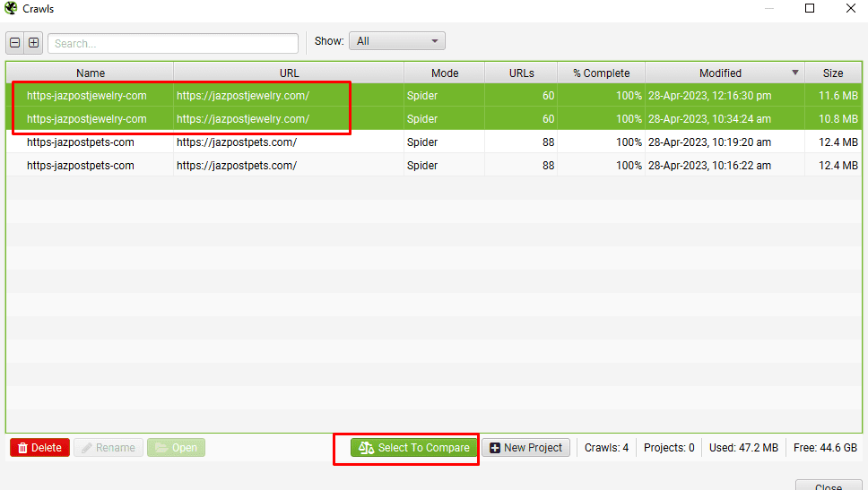The image size is (868, 490).
Task: Sort crawls by Name column
Action: (x=91, y=73)
